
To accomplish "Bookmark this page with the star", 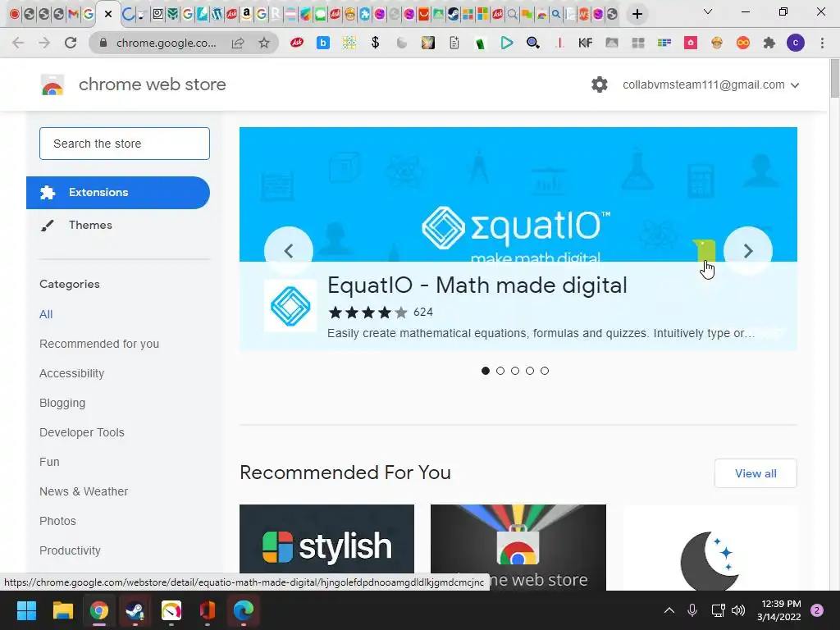I will coord(264,43).
